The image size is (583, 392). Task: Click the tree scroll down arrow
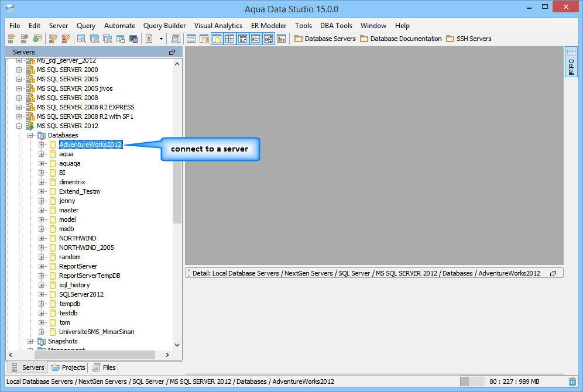click(177, 345)
